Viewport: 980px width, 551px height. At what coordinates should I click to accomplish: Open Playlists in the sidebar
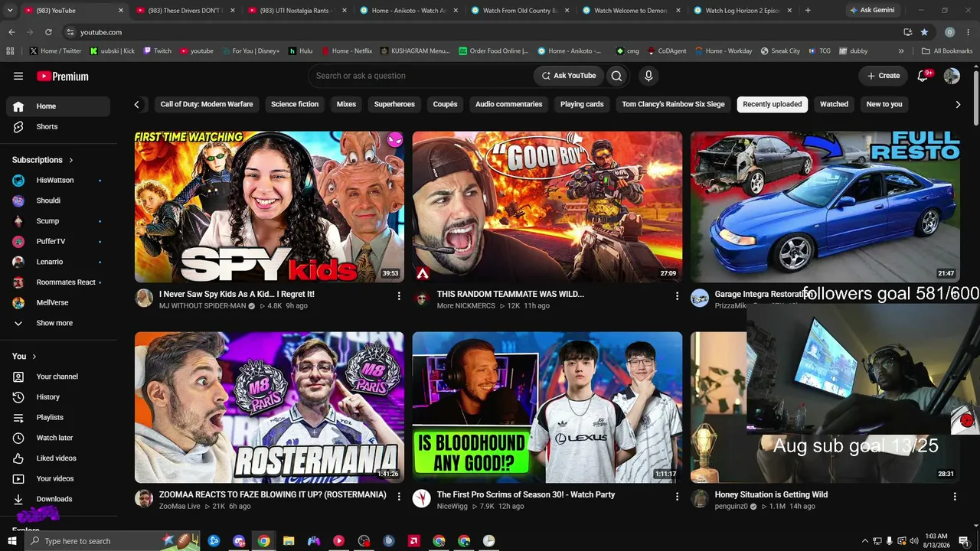pyautogui.click(x=58, y=418)
